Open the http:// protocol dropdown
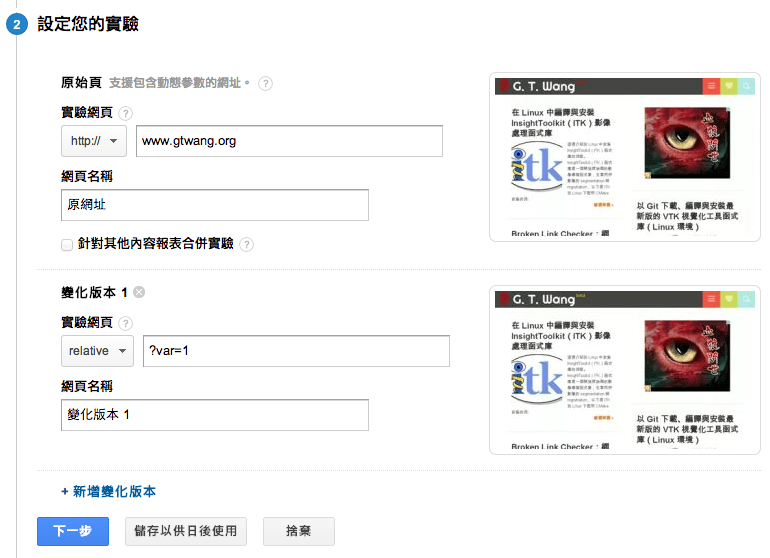This screenshot has width=770, height=558. (94, 141)
